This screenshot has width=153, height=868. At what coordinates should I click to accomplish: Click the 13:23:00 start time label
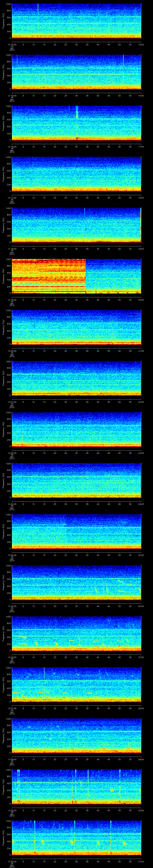pos(12,504)
